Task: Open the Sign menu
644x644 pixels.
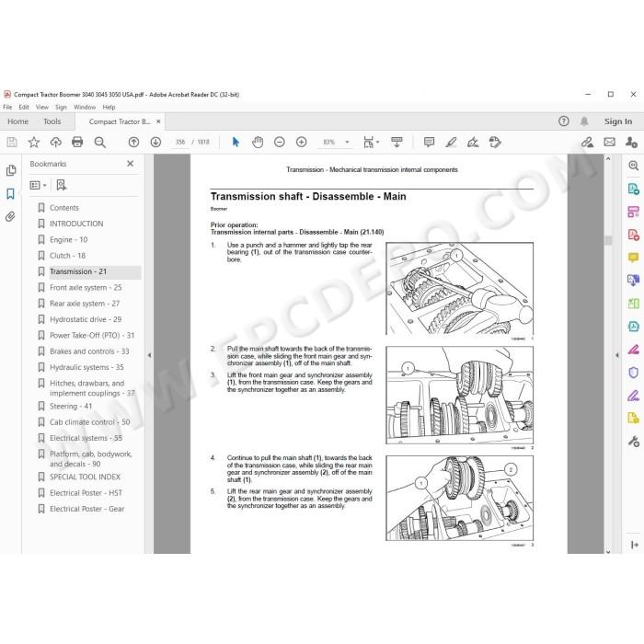Action: pyautogui.click(x=61, y=108)
